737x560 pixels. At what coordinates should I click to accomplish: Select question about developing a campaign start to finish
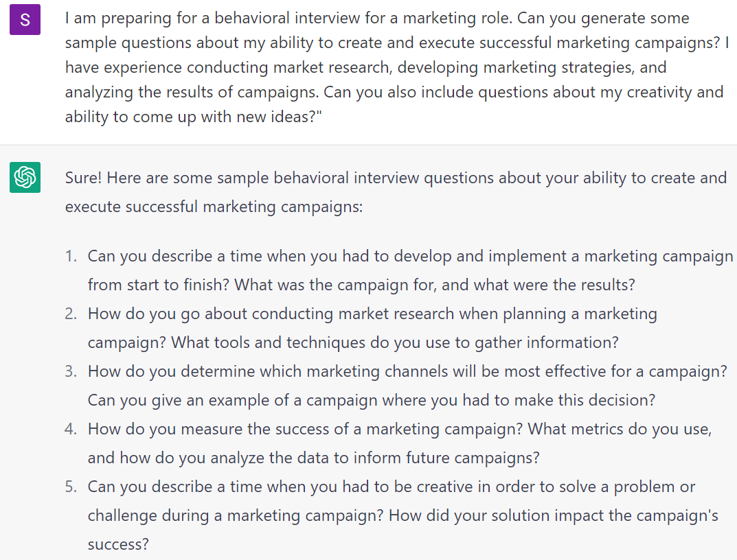tap(410, 257)
